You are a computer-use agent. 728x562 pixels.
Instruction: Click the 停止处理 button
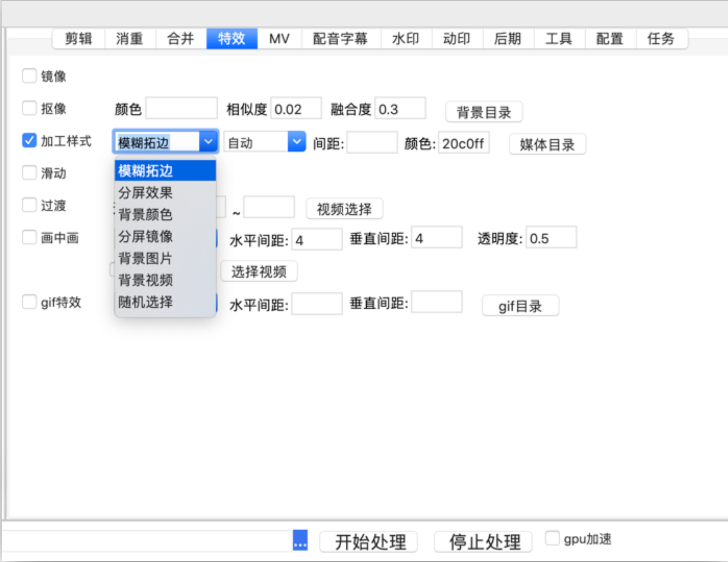coord(483,542)
